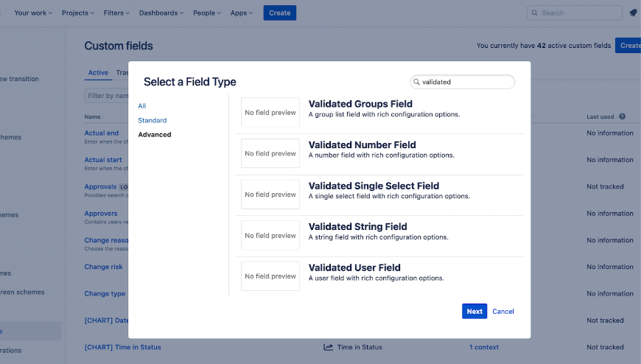Show the All field types category
This screenshot has width=641, height=364.
click(142, 106)
